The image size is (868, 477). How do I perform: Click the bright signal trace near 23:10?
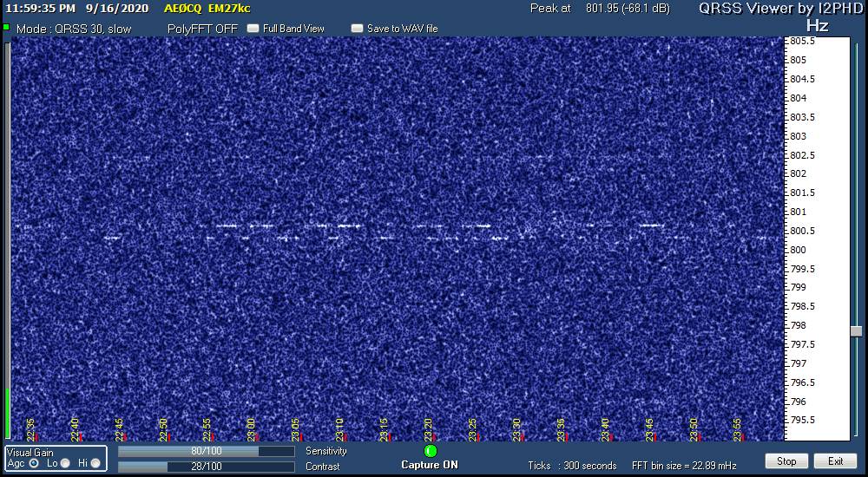click(349, 225)
